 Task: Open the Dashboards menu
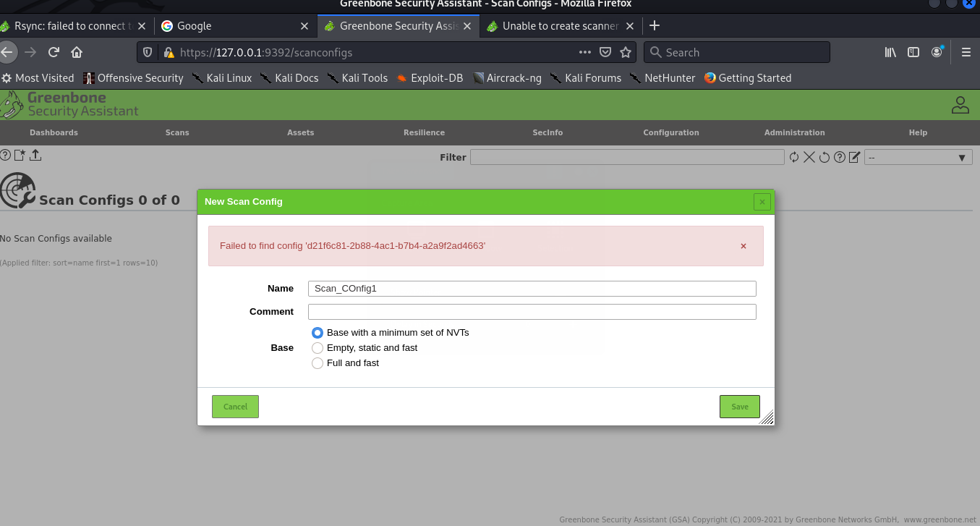tap(54, 132)
